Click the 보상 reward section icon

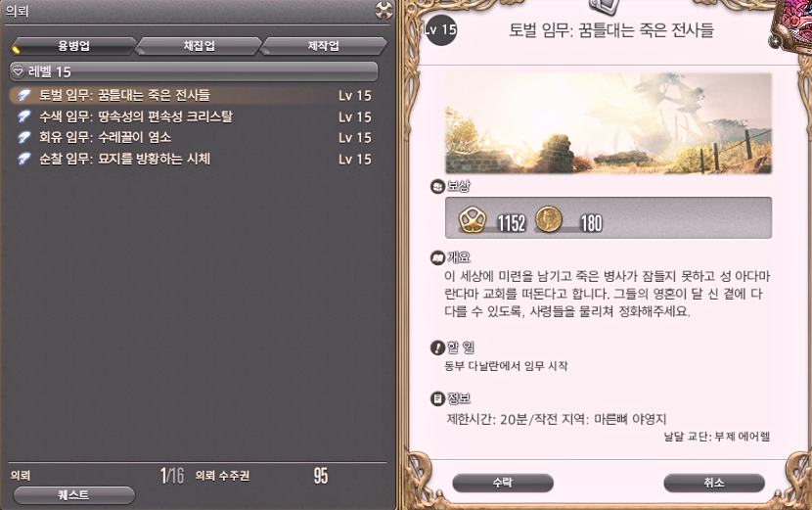[437, 186]
